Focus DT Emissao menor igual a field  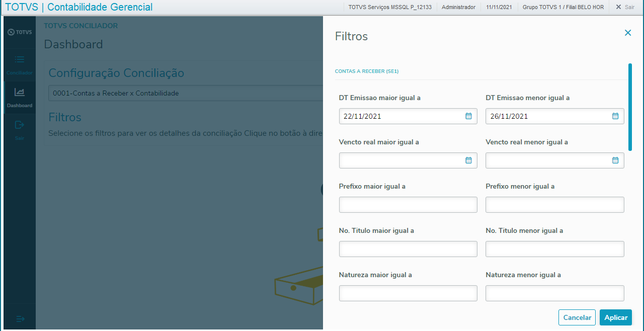554,116
